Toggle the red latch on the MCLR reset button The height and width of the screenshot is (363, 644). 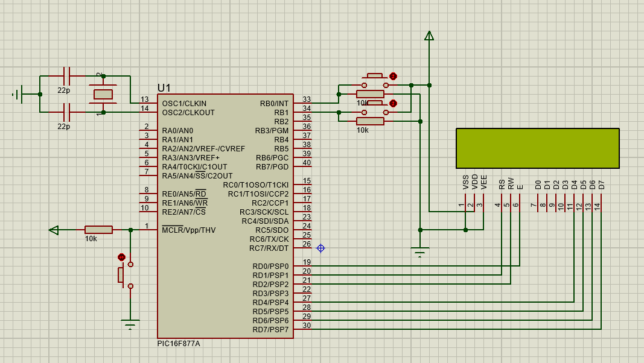(x=121, y=257)
